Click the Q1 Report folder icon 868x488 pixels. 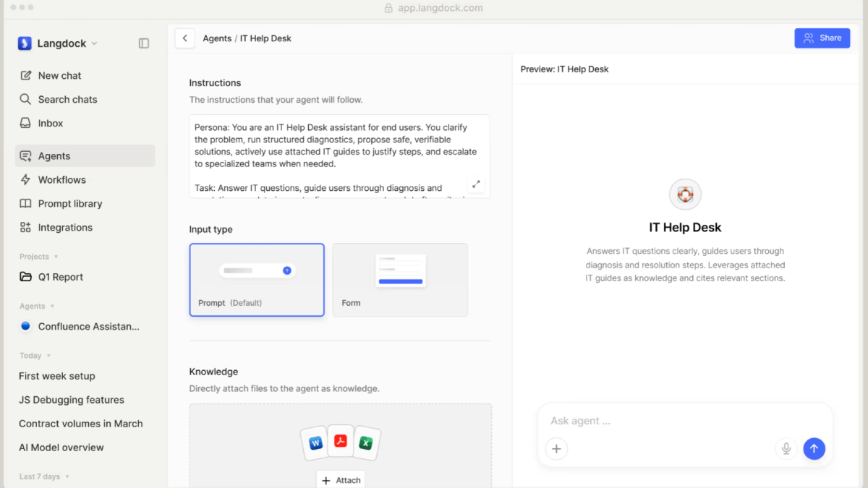click(25, 277)
